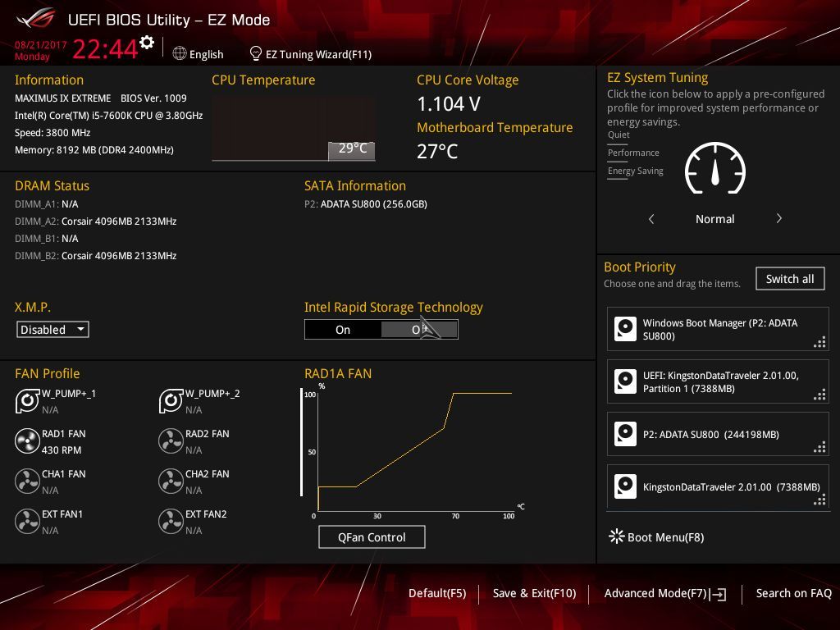Open Search on FAQ

click(x=793, y=593)
